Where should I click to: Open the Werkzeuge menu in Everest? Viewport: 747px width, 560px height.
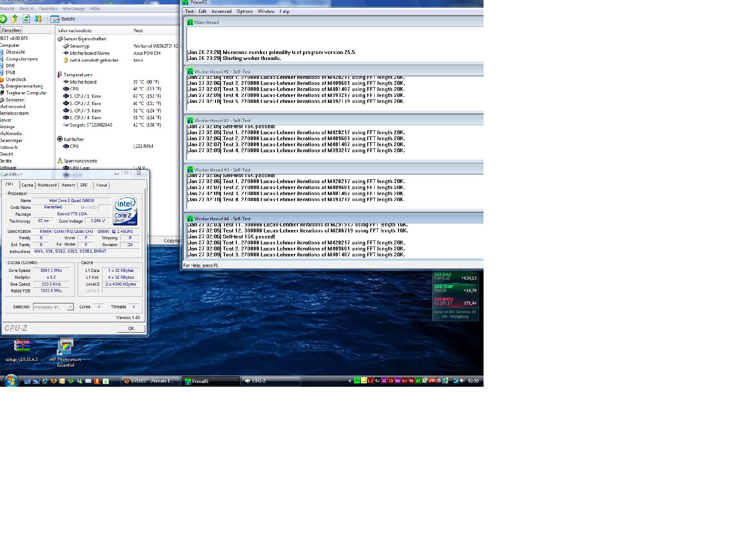74,9
